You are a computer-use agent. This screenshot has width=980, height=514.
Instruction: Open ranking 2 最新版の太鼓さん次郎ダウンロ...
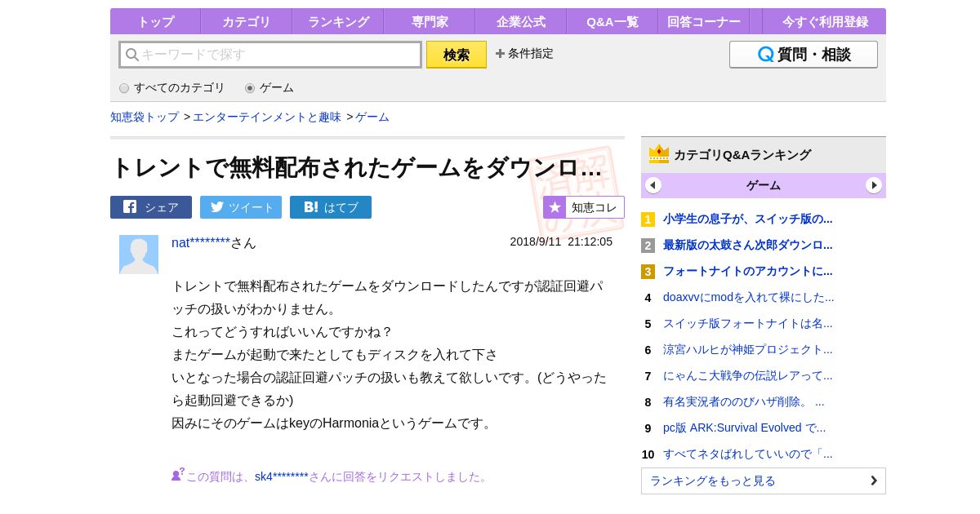point(748,245)
